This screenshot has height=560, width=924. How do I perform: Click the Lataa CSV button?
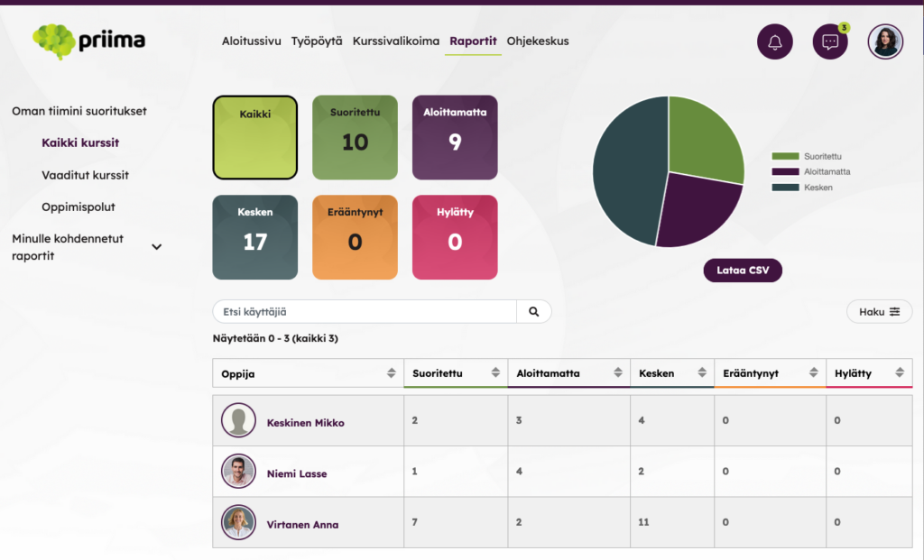coord(743,271)
